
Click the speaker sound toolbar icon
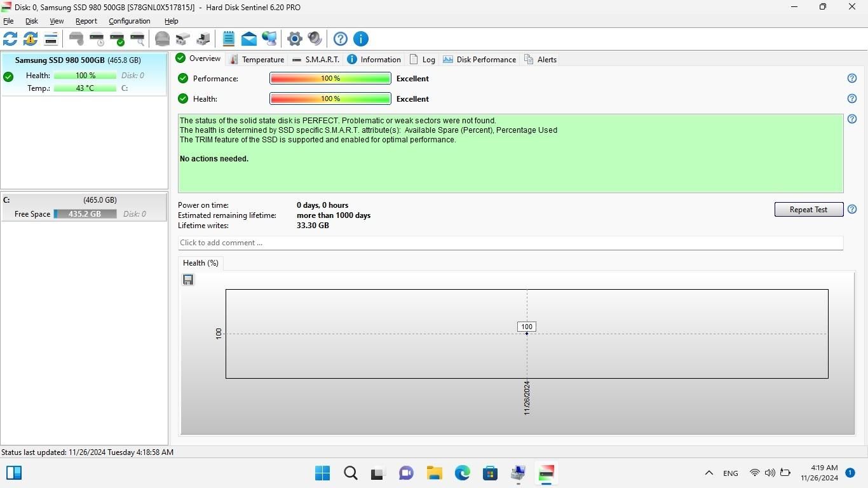(315, 39)
